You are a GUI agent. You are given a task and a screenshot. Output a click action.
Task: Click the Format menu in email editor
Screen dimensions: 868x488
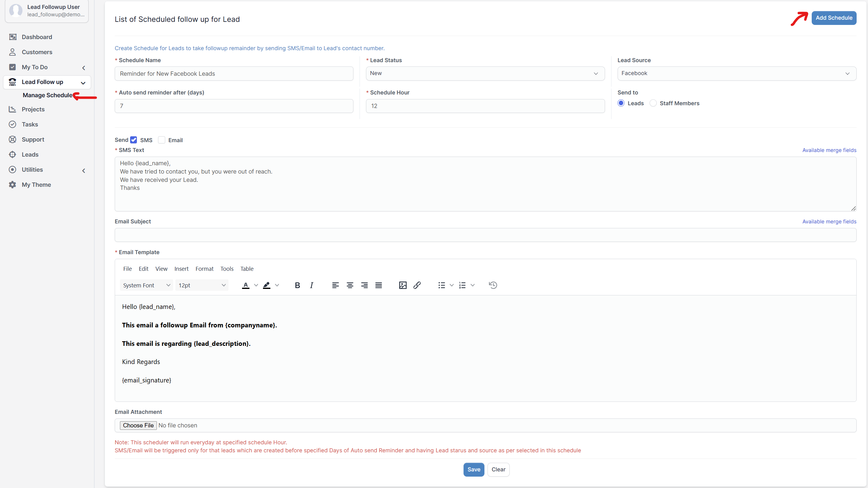click(205, 268)
